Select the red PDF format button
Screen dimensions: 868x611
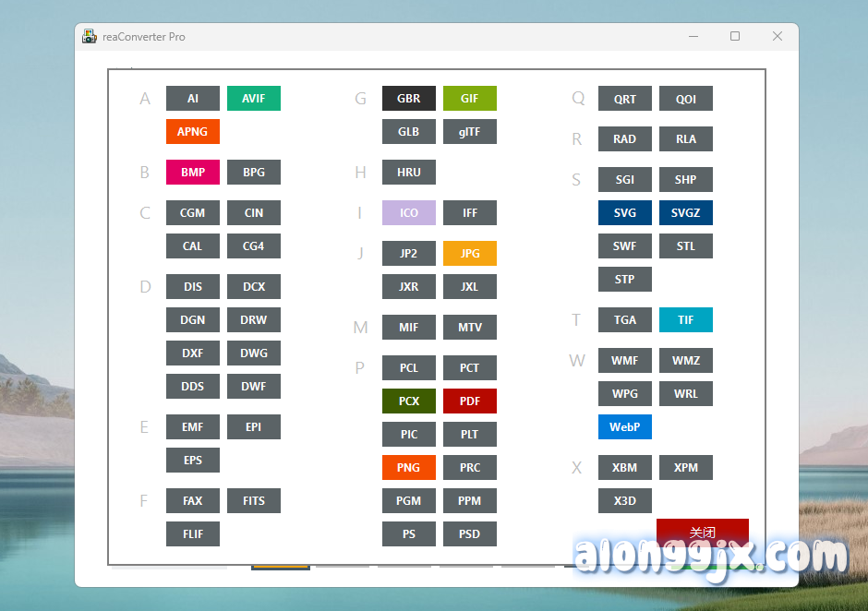pyautogui.click(x=469, y=401)
